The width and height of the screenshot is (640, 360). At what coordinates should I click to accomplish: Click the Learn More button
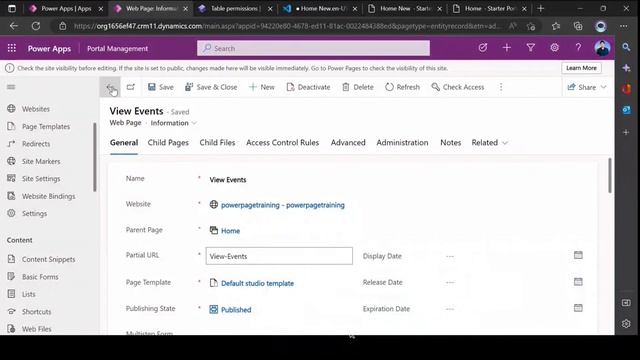tap(581, 68)
